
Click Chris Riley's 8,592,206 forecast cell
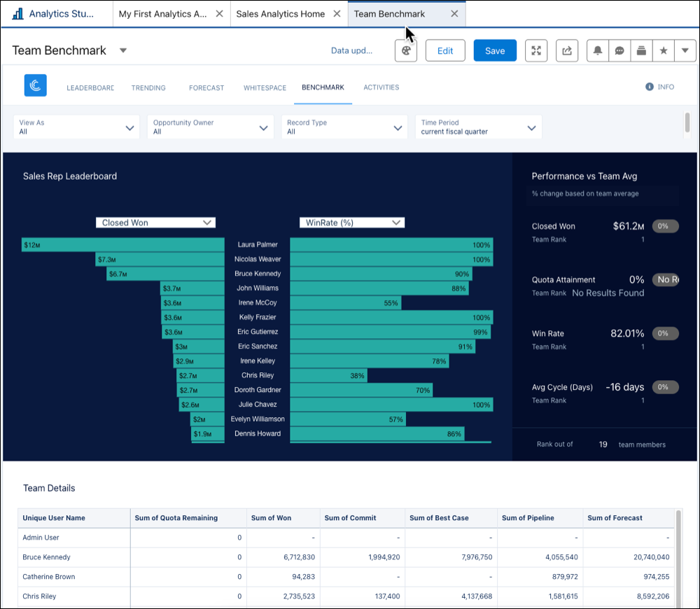coord(629,596)
